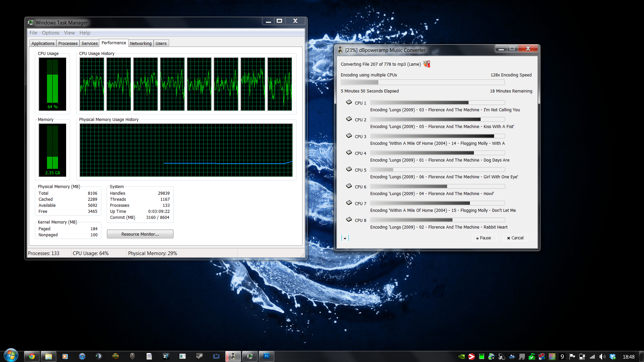644x362 pixels.
Task: Click the first CPU Usage History graph
Action: point(92,84)
